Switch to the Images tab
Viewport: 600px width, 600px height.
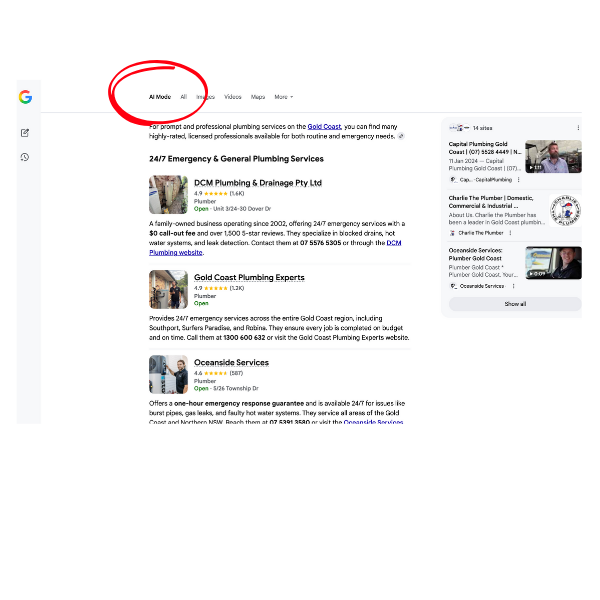click(205, 97)
